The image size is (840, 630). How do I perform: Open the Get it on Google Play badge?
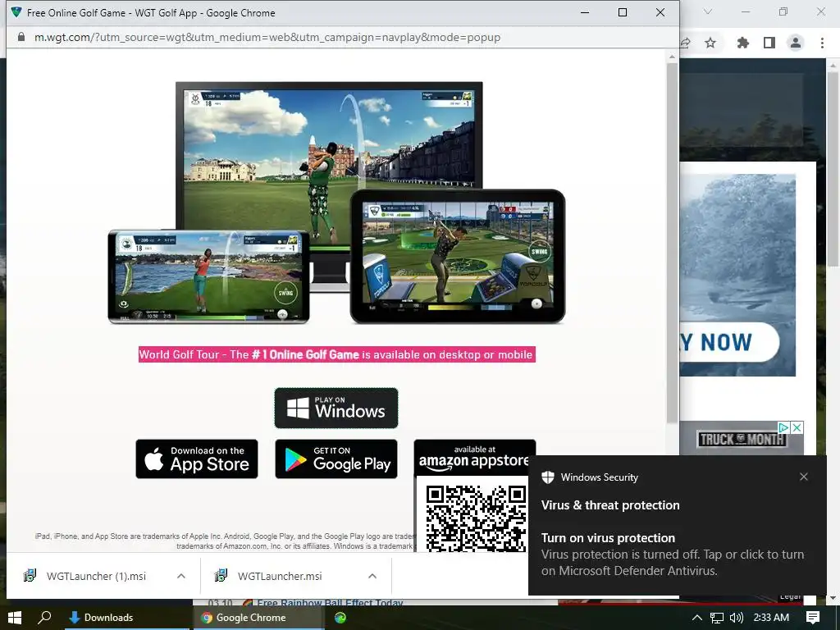pos(336,459)
